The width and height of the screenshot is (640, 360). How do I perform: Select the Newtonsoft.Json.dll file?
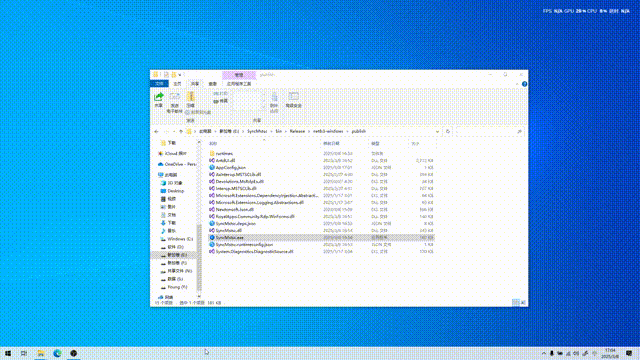235,209
